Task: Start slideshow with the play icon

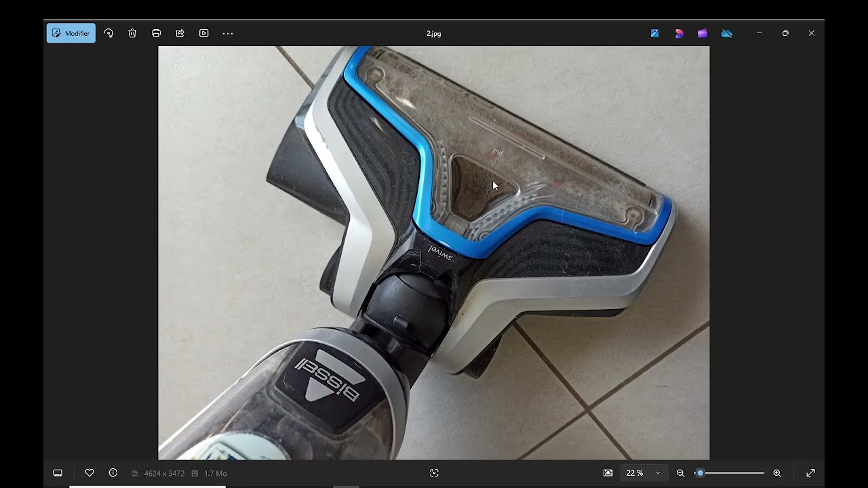Action: point(203,33)
